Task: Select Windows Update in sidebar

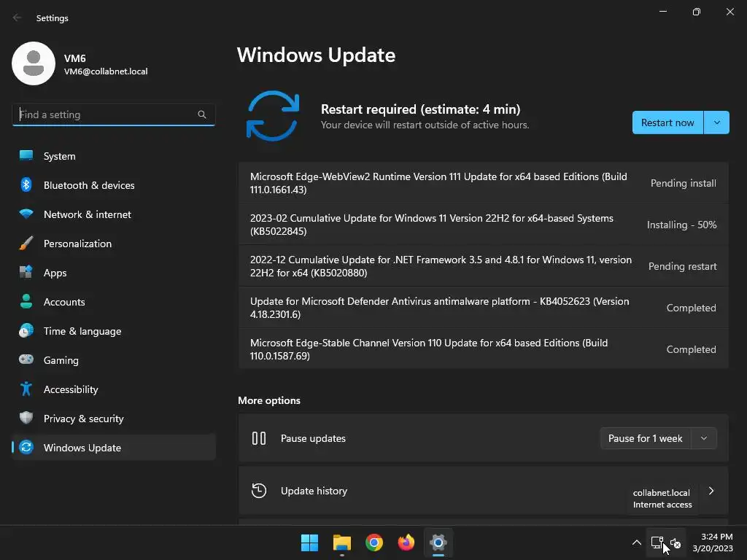Action: click(113, 447)
